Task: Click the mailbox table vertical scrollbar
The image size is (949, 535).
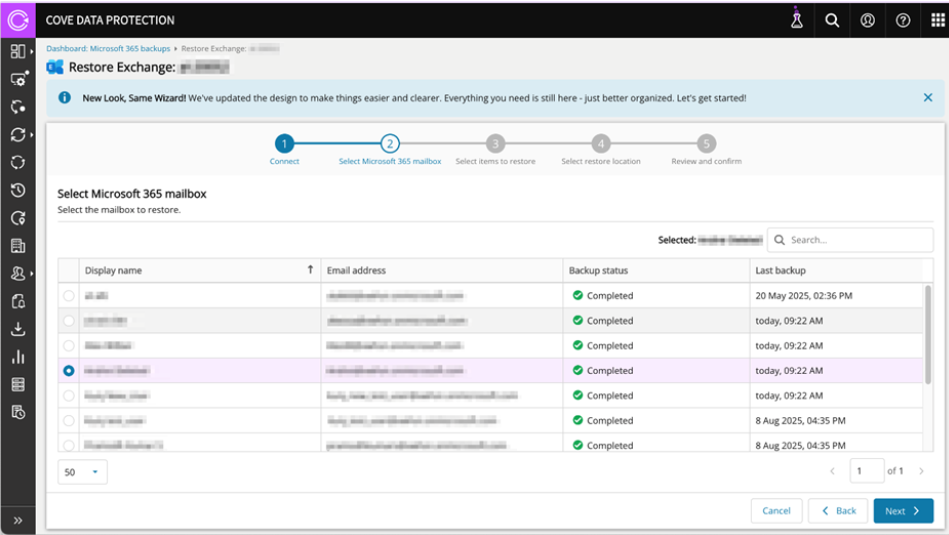Action: click(x=928, y=334)
